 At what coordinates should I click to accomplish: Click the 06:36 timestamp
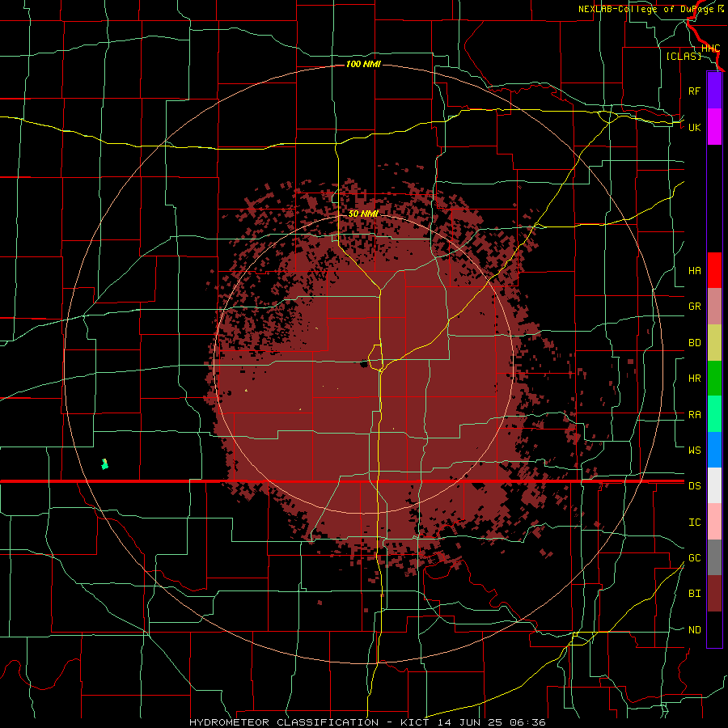click(527, 722)
